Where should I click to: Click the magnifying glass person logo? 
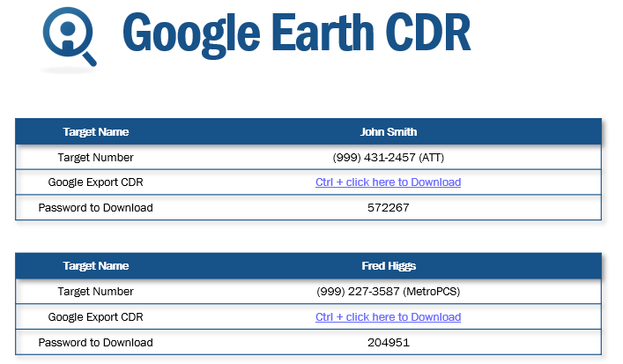click(69, 38)
